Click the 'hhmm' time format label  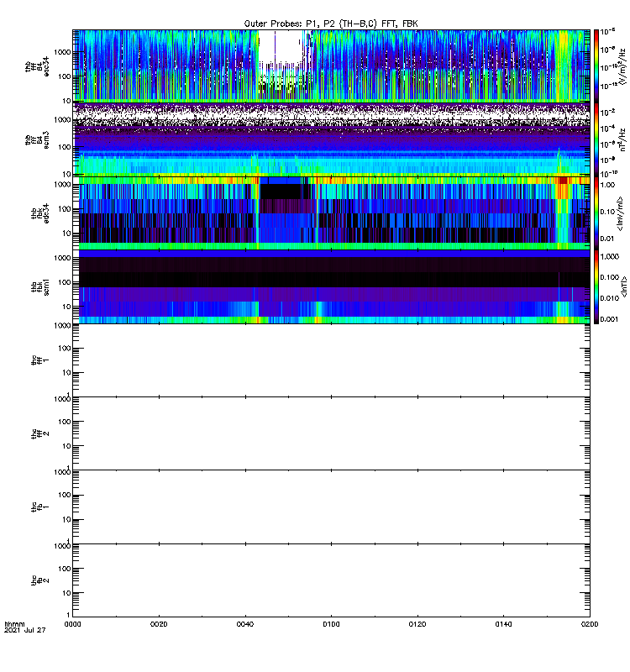pos(14,624)
